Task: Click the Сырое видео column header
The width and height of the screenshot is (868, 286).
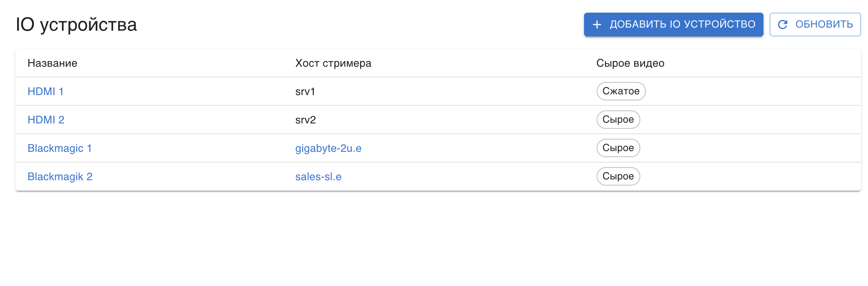Action: coord(630,63)
